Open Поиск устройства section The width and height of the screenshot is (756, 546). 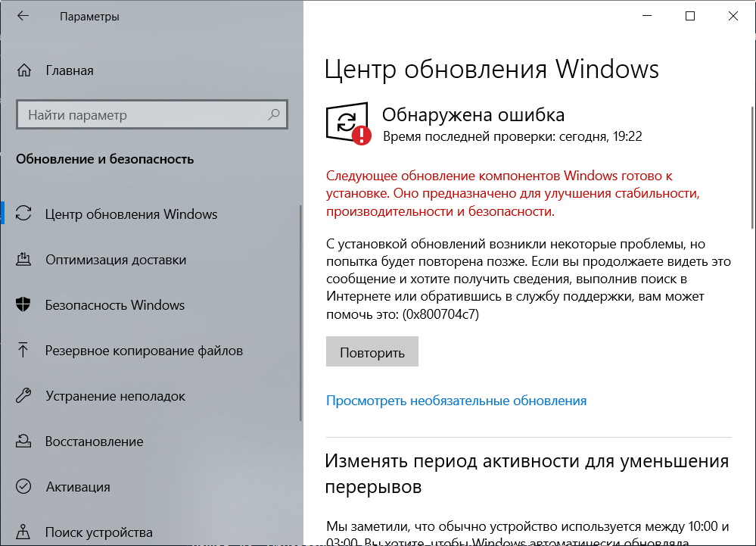pos(99,532)
